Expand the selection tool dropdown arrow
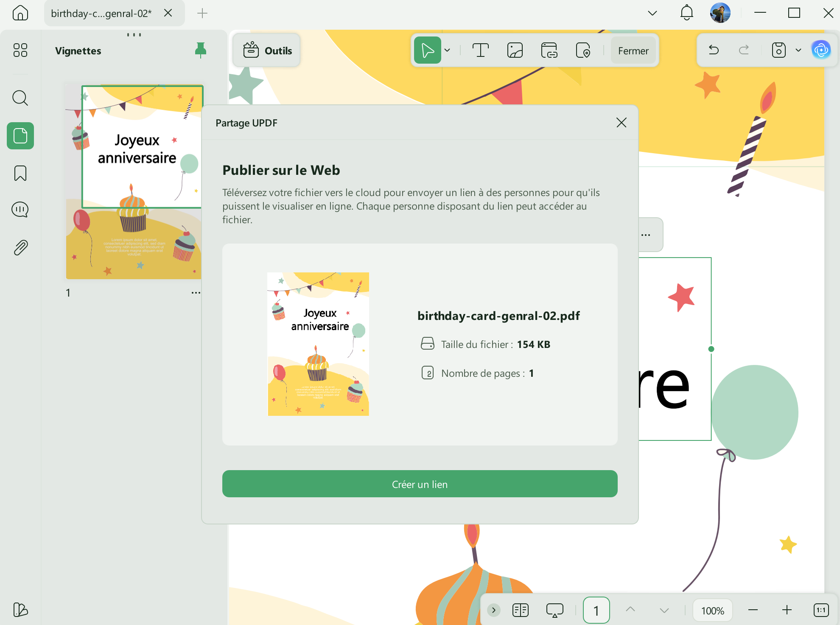Screen dimensions: 840x625 tap(447, 50)
